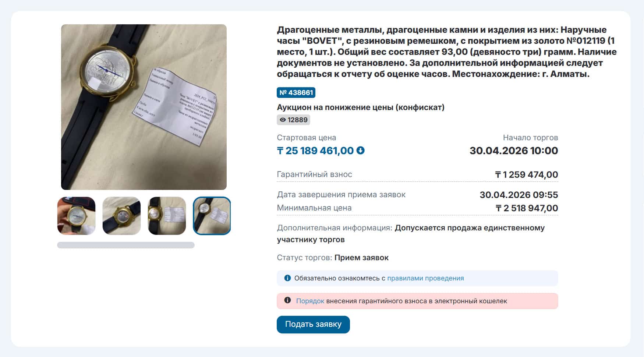This screenshot has height=357, width=644.
Task: Click info icon before auction rules notice
Action: [x=287, y=278]
